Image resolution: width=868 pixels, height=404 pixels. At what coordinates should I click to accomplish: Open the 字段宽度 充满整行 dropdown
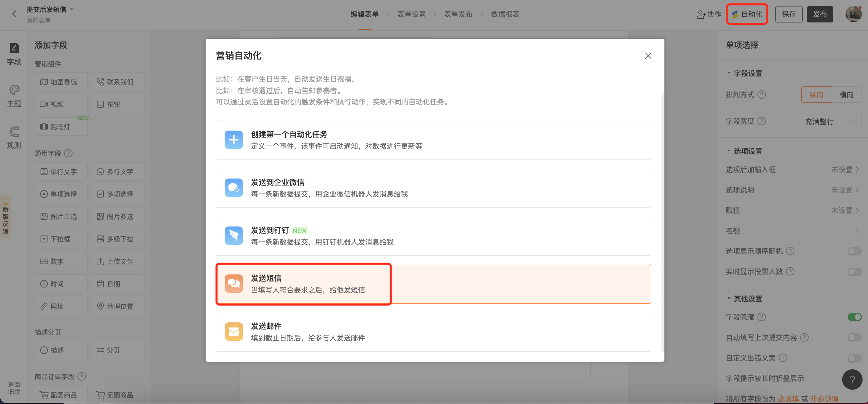click(x=830, y=121)
